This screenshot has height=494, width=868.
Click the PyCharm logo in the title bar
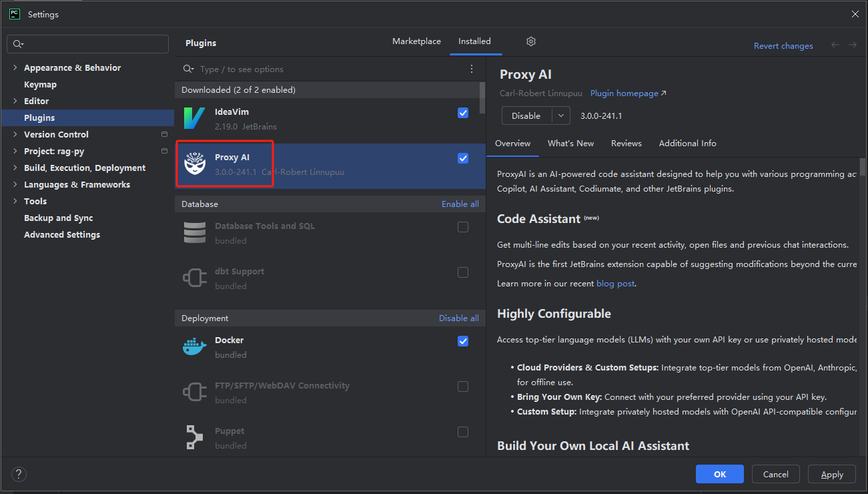[x=15, y=14]
